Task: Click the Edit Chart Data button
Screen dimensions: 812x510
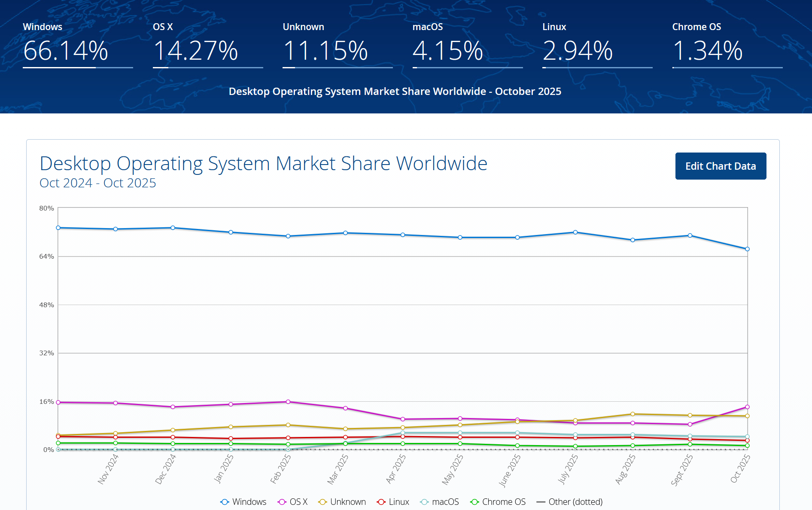Action: [x=720, y=166]
